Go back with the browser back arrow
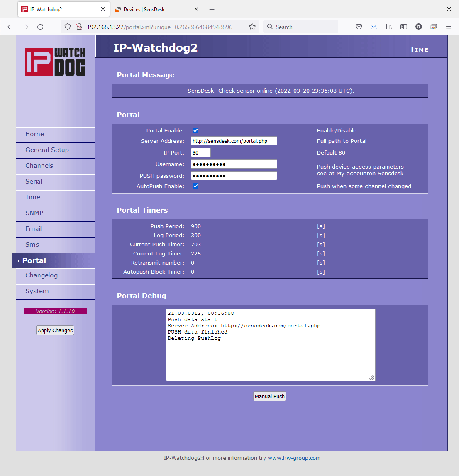Viewport: 459px width, 476px height. pos(10,27)
